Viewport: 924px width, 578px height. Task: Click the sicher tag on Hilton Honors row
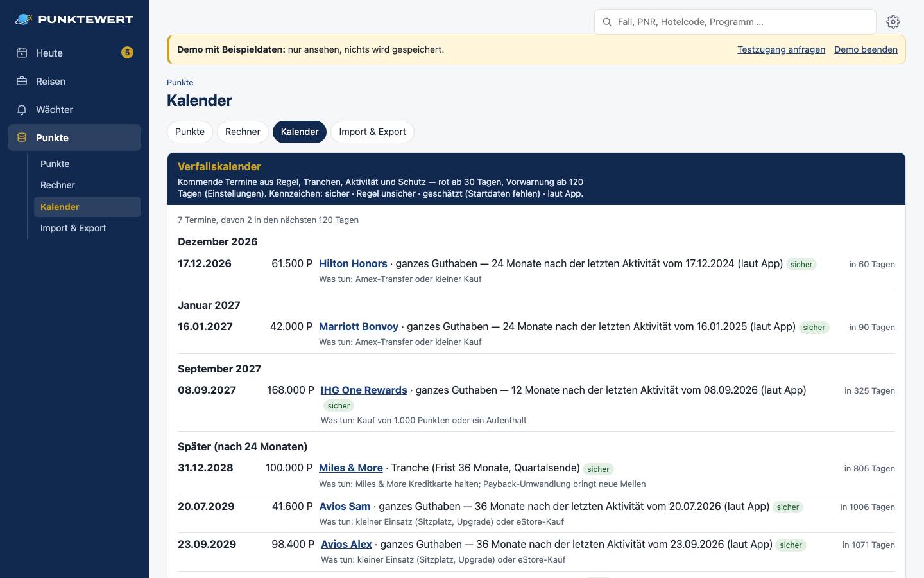point(801,264)
